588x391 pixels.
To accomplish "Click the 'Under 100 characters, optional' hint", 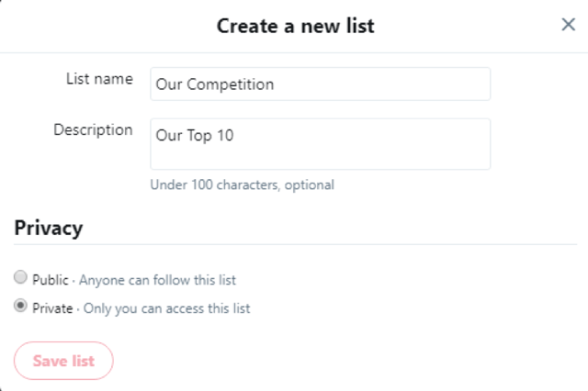I will pyautogui.click(x=242, y=184).
